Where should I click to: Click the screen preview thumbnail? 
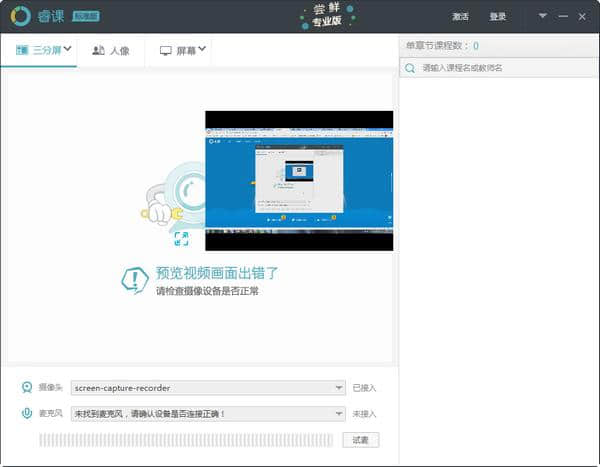click(x=299, y=181)
